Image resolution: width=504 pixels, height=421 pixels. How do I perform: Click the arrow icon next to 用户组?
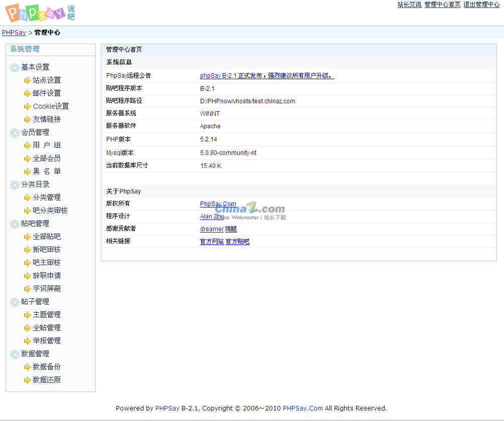(x=27, y=146)
